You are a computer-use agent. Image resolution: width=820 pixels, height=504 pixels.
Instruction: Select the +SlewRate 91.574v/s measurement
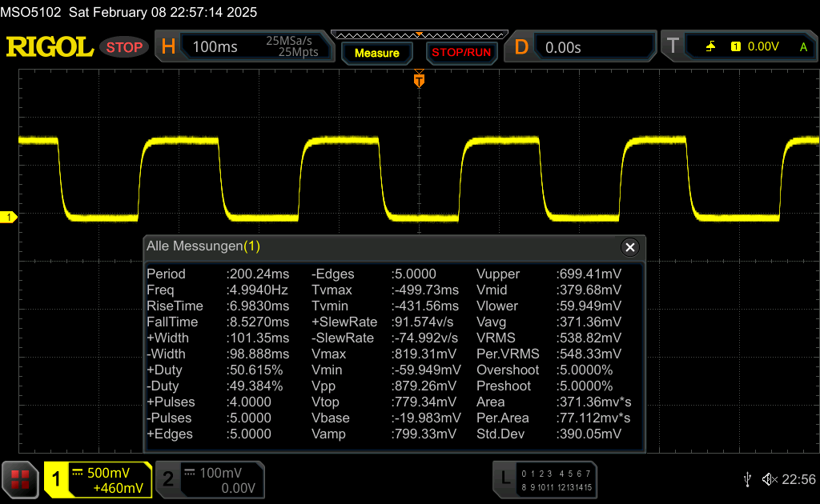pyautogui.click(x=383, y=322)
